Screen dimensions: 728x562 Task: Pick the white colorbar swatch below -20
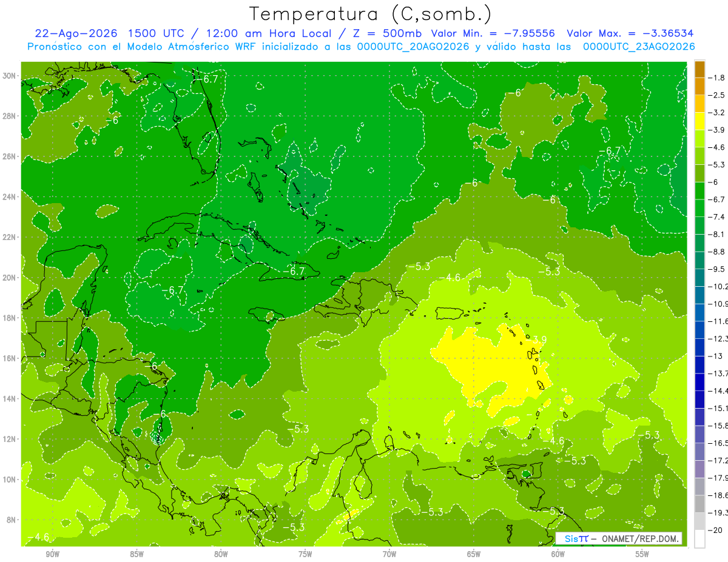699,539
